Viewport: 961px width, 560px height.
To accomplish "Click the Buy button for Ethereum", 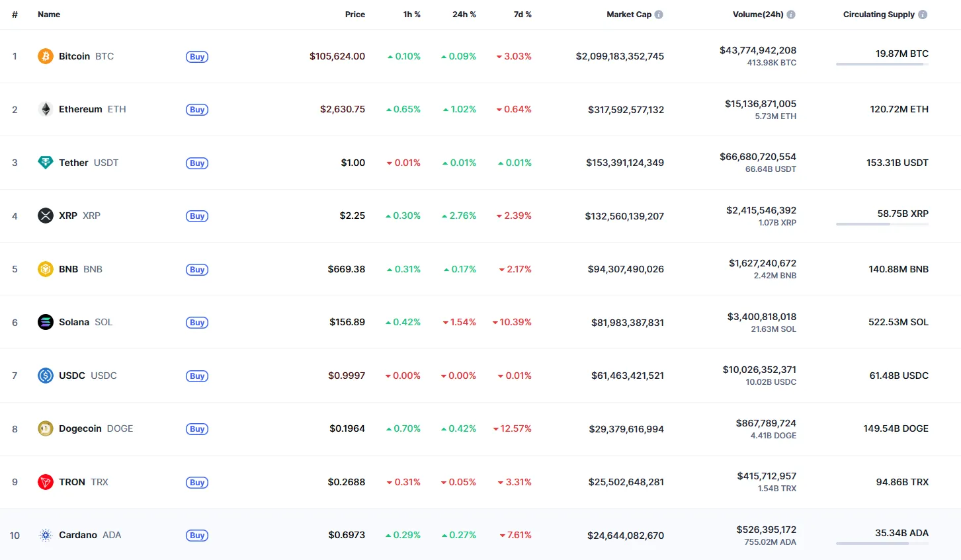I will tap(197, 110).
